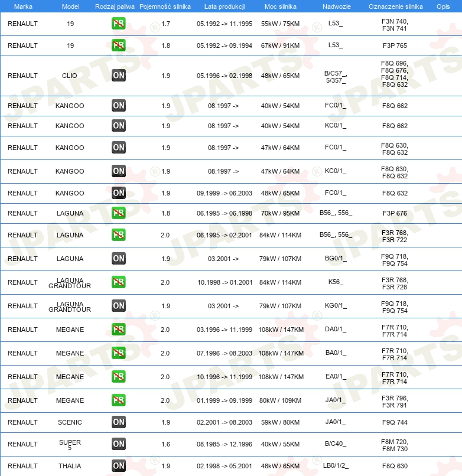Click the Oznaczenie silnika column header
The width and height of the screenshot is (462, 476).
click(x=395, y=6)
